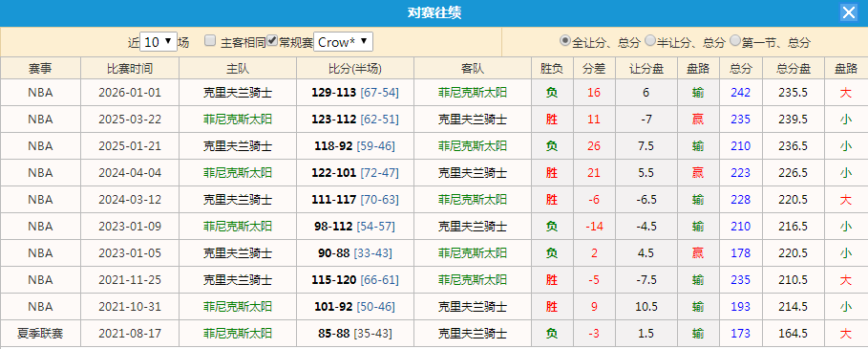Open score 129-113 from 2026-01-01 match
The height and width of the screenshot is (349, 868).
(x=334, y=93)
